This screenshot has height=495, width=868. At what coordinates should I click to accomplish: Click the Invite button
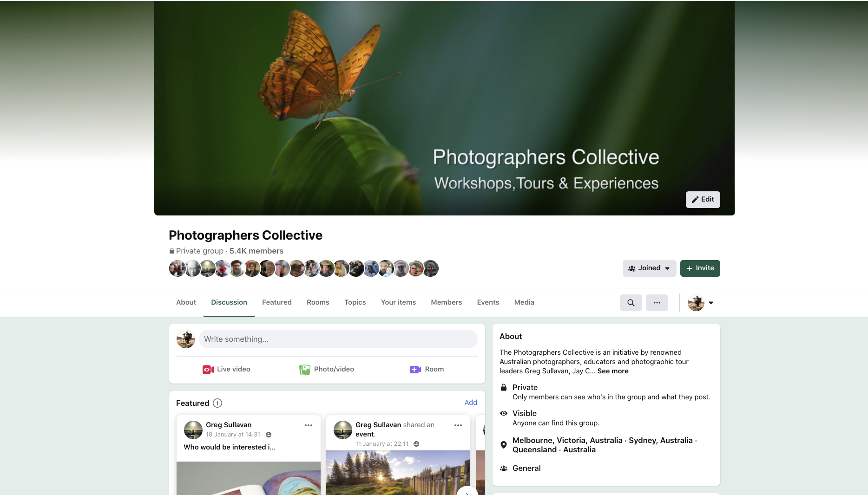(x=700, y=268)
